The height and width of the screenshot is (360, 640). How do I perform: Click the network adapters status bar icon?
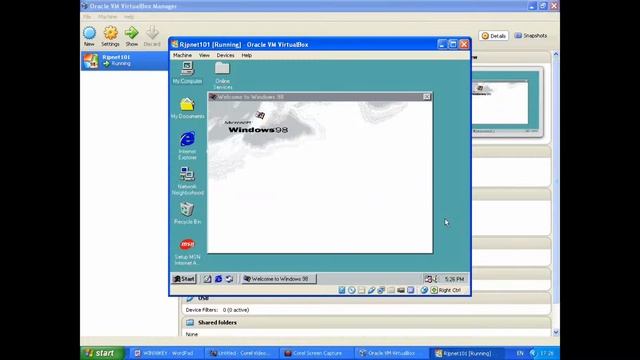pos(381,290)
